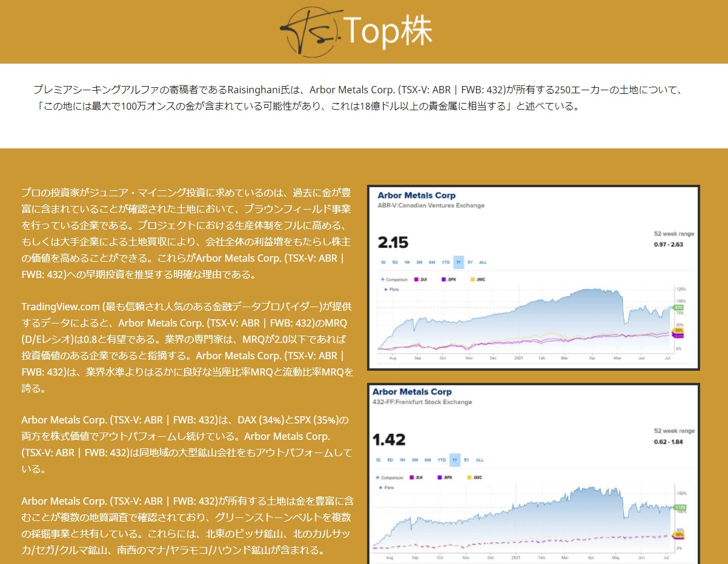Click the paragraph mentioning グリーンストーンベルト
The height and width of the screenshot is (564, 728).
[187, 526]
